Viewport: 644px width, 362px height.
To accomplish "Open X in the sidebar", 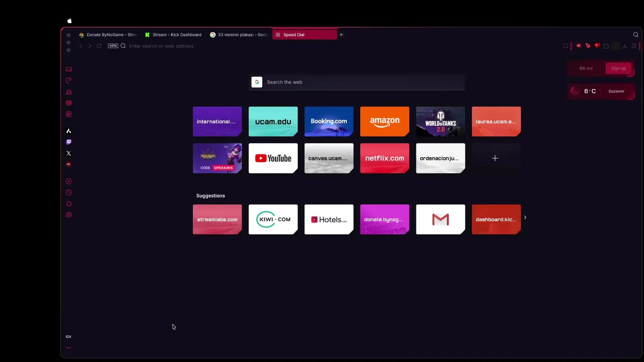I will tap(69, 153).
